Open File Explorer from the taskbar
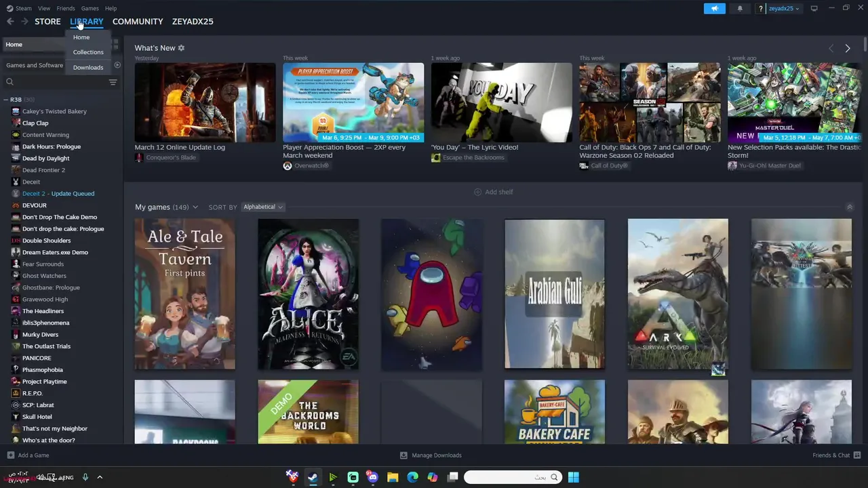Image resolution: width=868 pixels, height=488 pixels. [393, 477]
